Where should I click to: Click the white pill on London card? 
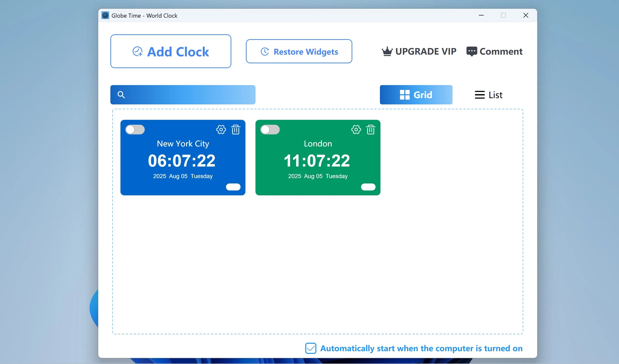pyautogui.click(x=368, y=187)
